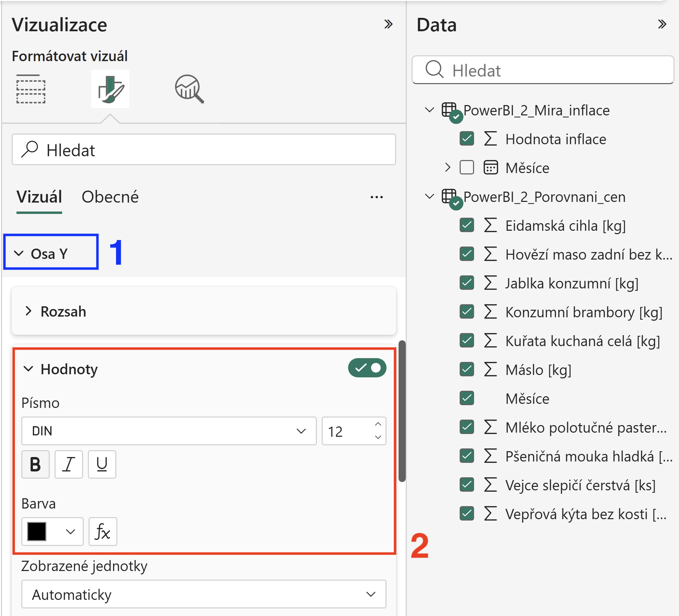Click the underline U font button
Screen dimensions: 679x616
[102, 464]
